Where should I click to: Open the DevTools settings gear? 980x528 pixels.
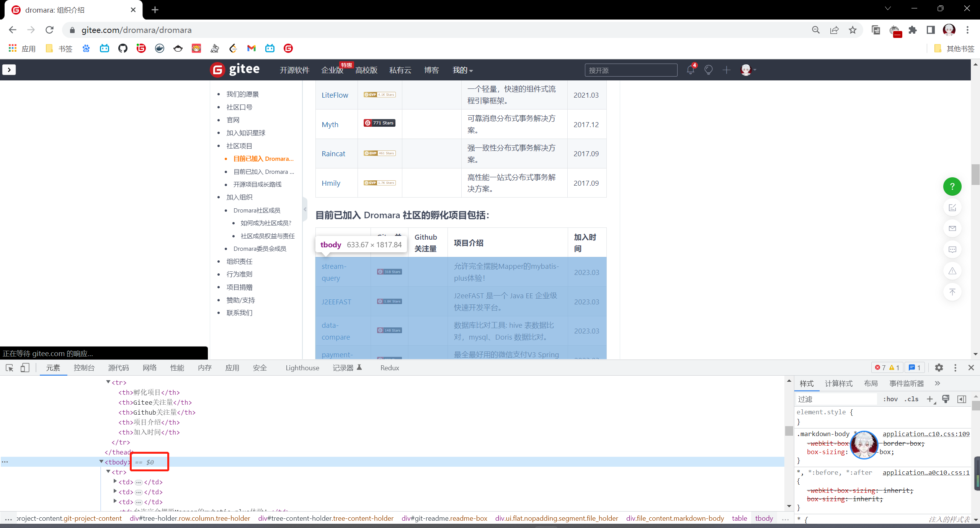click(x=939, y=368)
